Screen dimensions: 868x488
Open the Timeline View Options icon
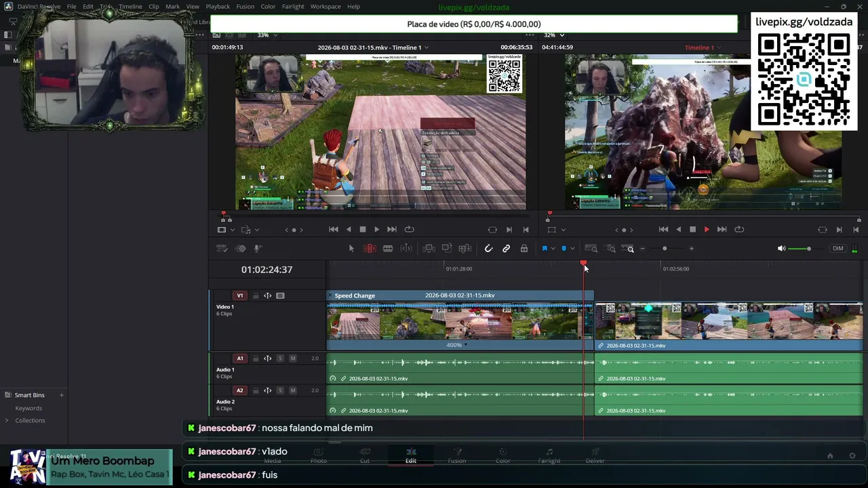coord(222,249)
